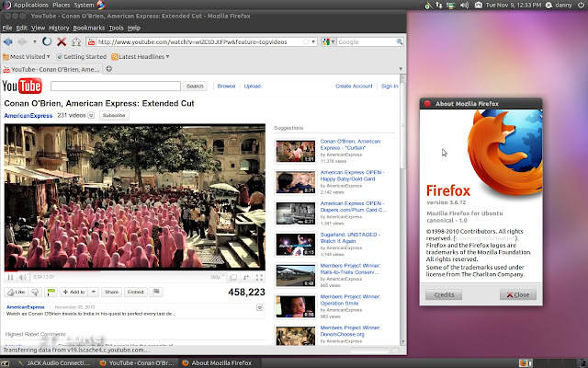The width and height of the screenshot is (588, 368).
Task: Open the Upload link on YouTube
Action: pyautogui.click(x=252, y=86)
